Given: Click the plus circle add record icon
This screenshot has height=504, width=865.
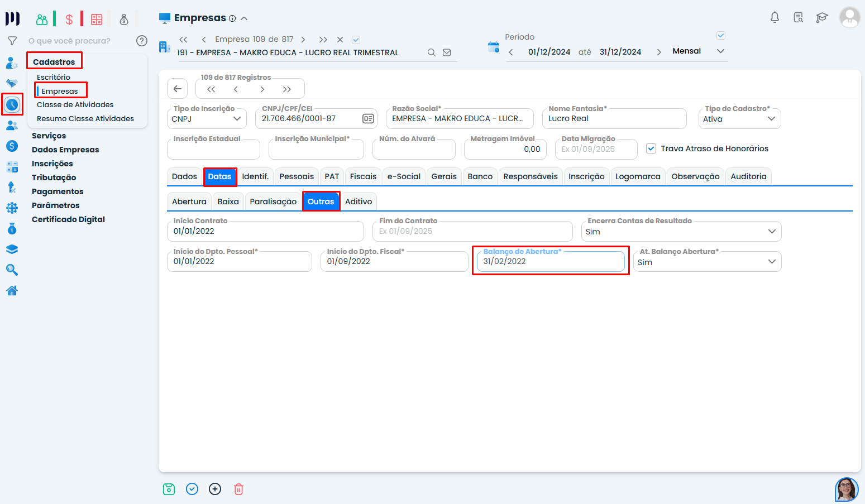Looking at the screenshot, I should pyautogui.click(x=215, y=489).
